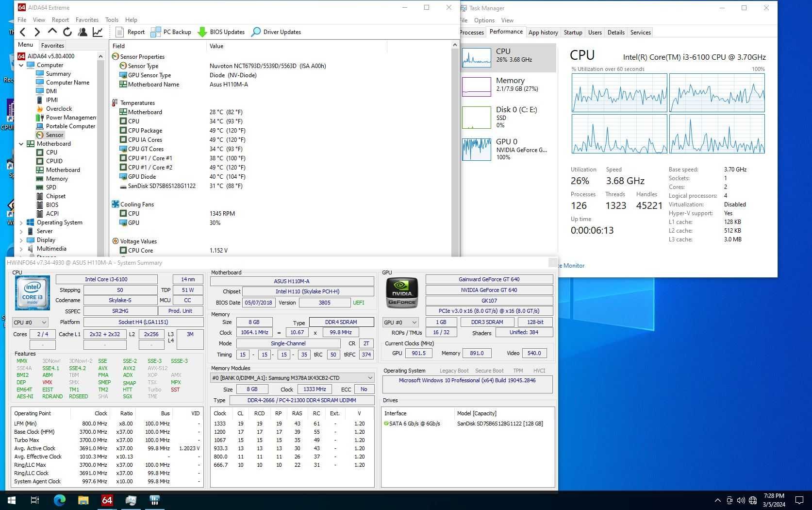This screenshot has height=510, width=812.
Task: Click the Up arrow in AIDA64 toolbar
Action: click(x=52, y=32)
